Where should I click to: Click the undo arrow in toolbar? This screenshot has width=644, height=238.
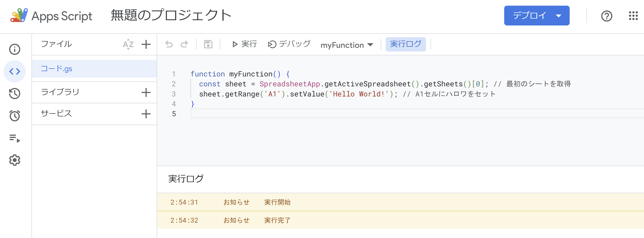click(169, 44)
